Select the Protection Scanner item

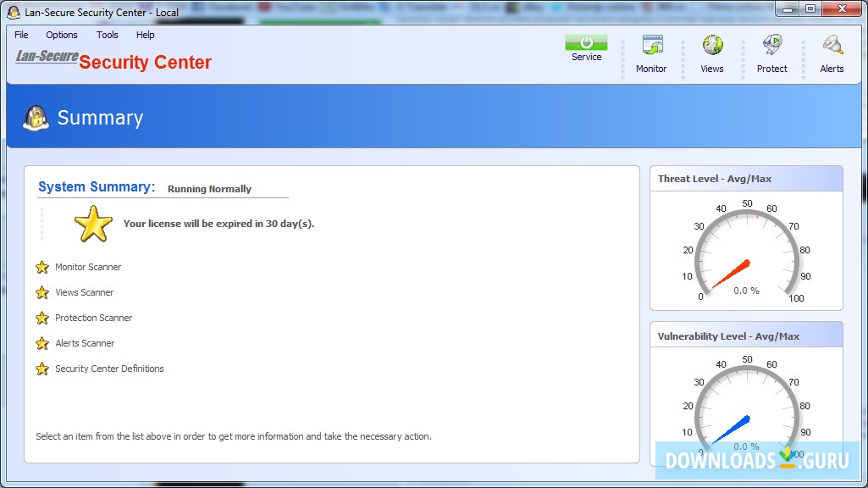(93, 318)
